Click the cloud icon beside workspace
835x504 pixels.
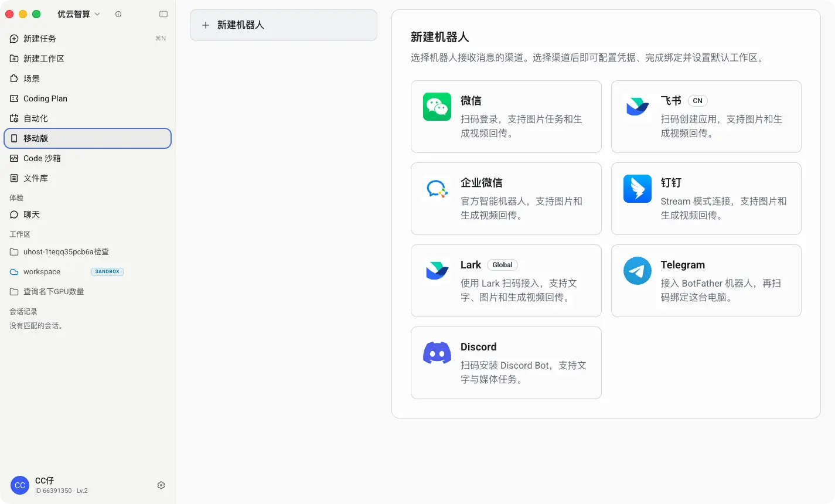14,272
